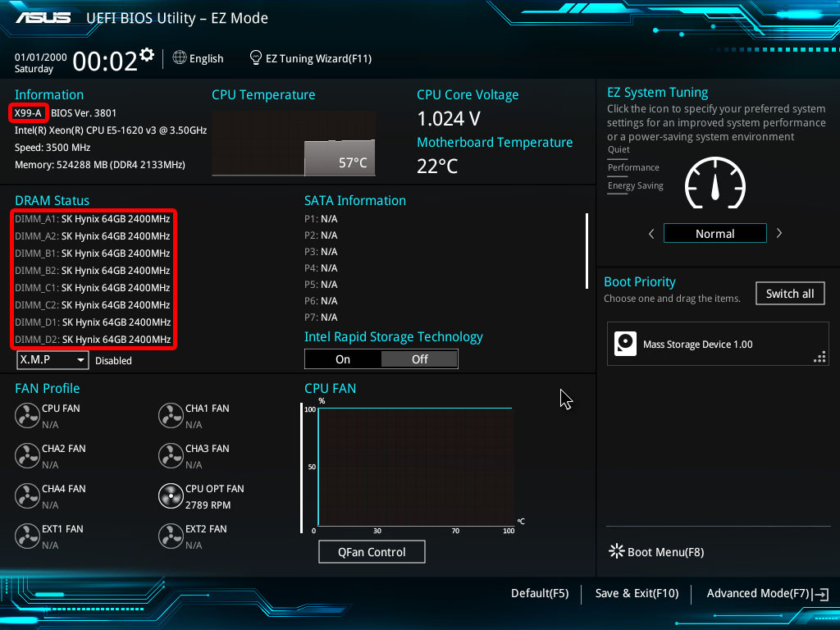
Task: Select the EXT1 FAN fan icon
Action: [x=27, y=536]
